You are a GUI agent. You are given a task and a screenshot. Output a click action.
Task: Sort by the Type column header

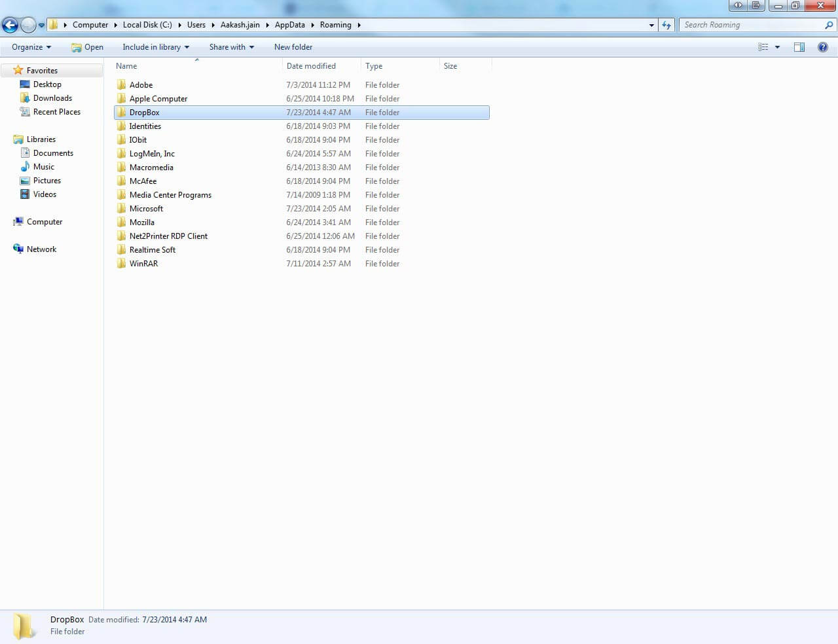click(374, 66)
